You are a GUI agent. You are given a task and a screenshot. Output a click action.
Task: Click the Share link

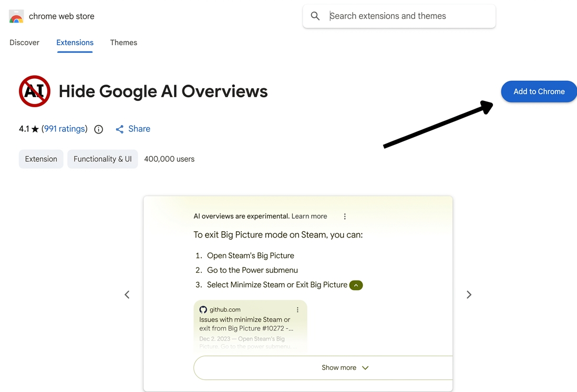(139, 129)
